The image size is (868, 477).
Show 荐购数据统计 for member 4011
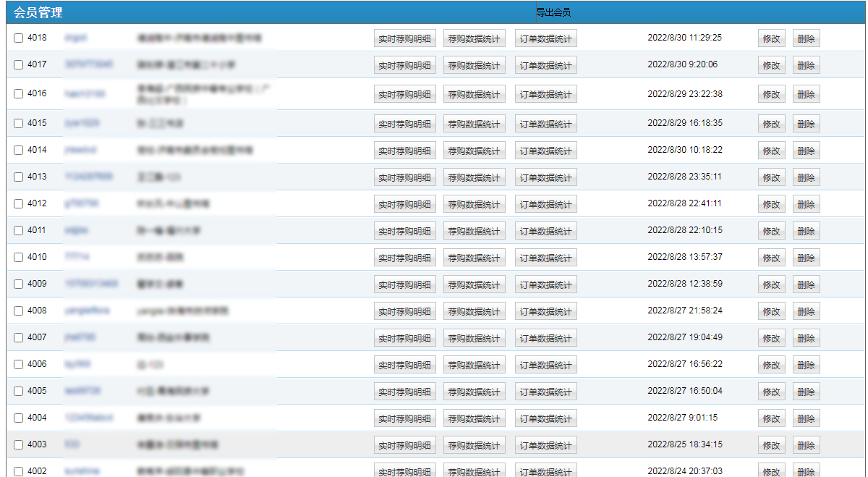[474, 231]
